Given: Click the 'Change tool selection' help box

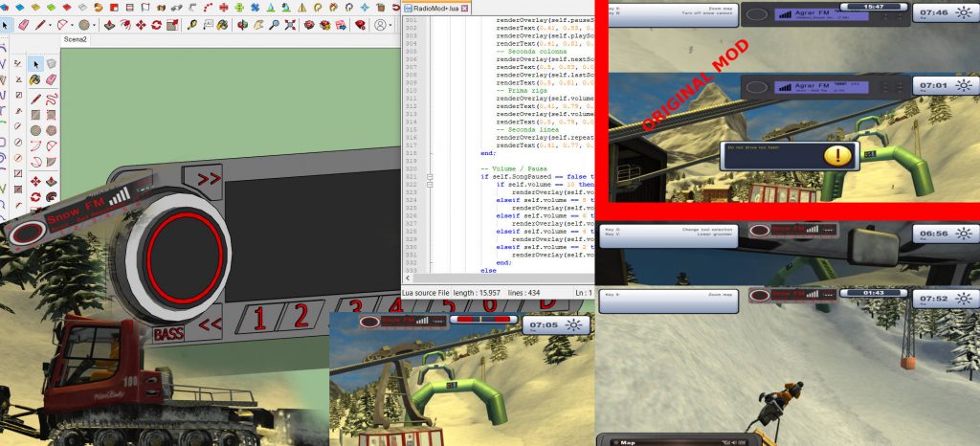Looking at the screenshot, I should 668,235.
